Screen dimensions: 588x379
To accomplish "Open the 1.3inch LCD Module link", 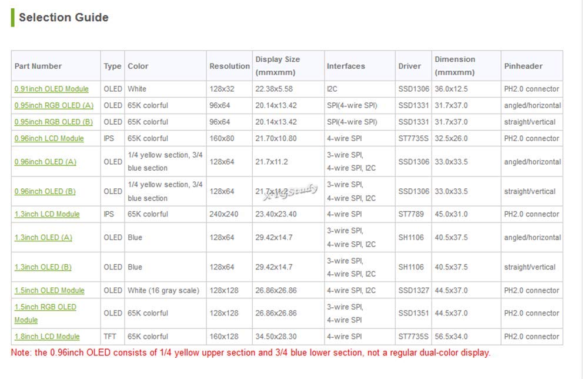I will (47, 214).
